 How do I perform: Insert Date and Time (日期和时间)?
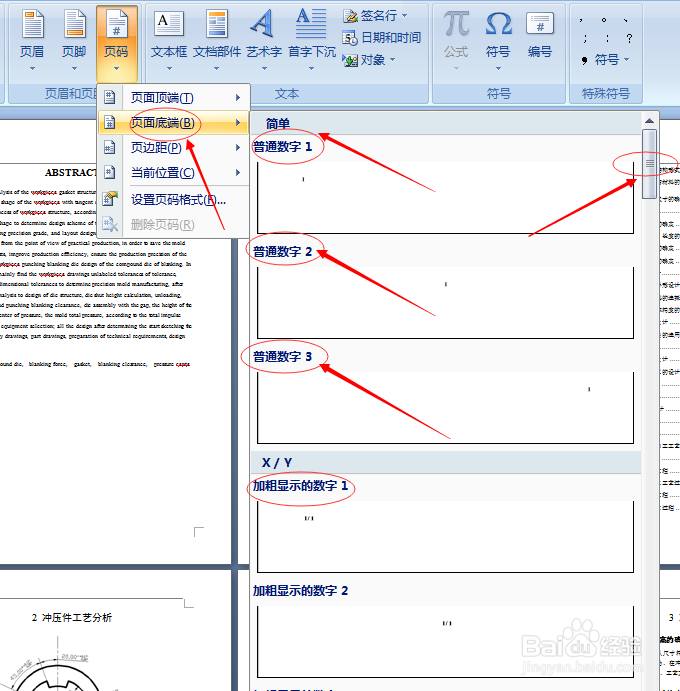coord(382,37)
